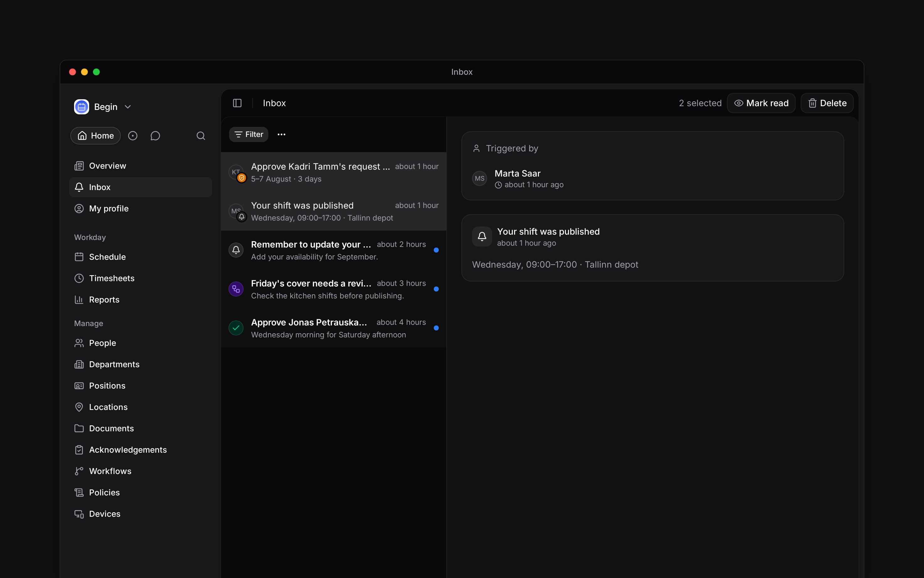Open Reports from sidebar
The height and width of the screenshot is (578, 924).
(x=141, y=300)
